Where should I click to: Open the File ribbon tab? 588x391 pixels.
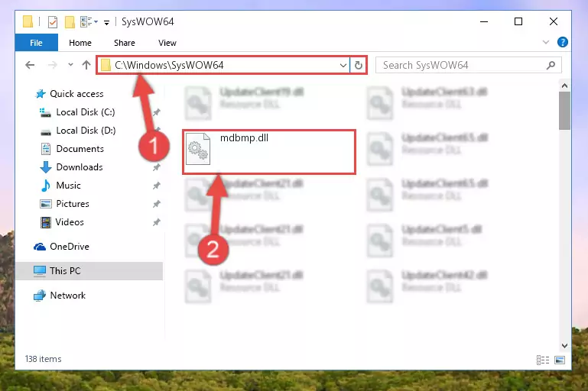[x=37, y=43]
